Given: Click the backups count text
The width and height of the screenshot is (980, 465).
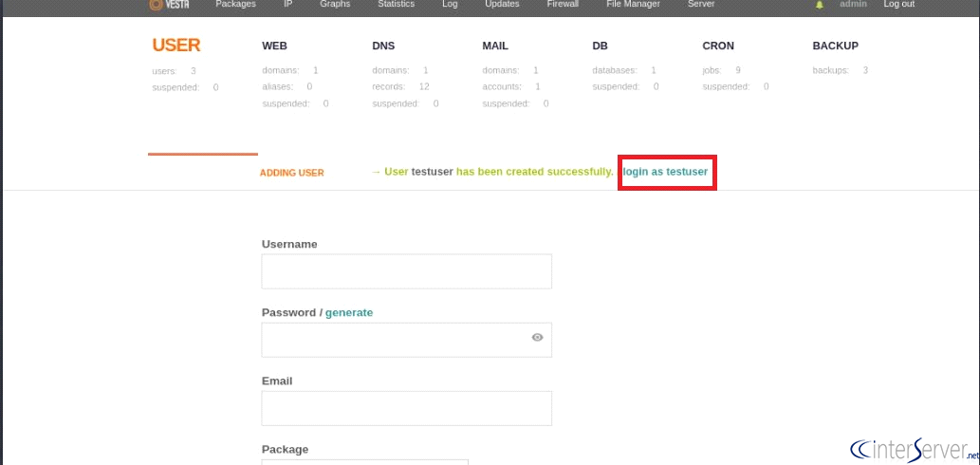Looking at the screenshot, I should coord(840,70).
